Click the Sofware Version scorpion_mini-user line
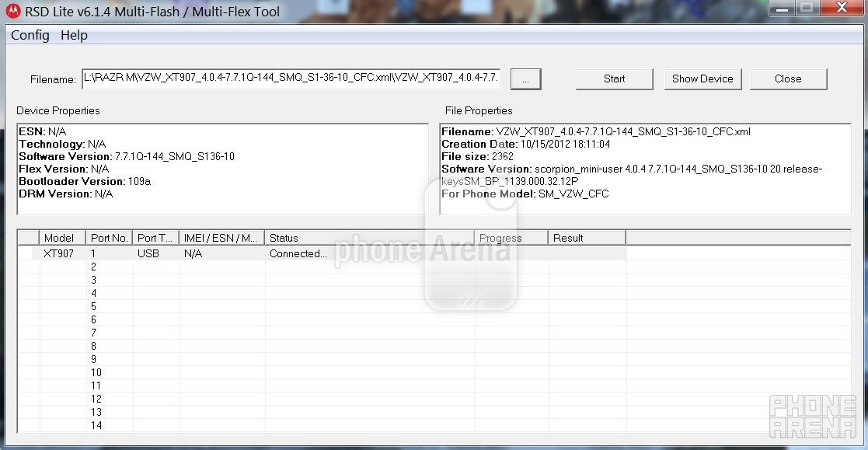Viewport: 868px width, 450px height. 632,175
